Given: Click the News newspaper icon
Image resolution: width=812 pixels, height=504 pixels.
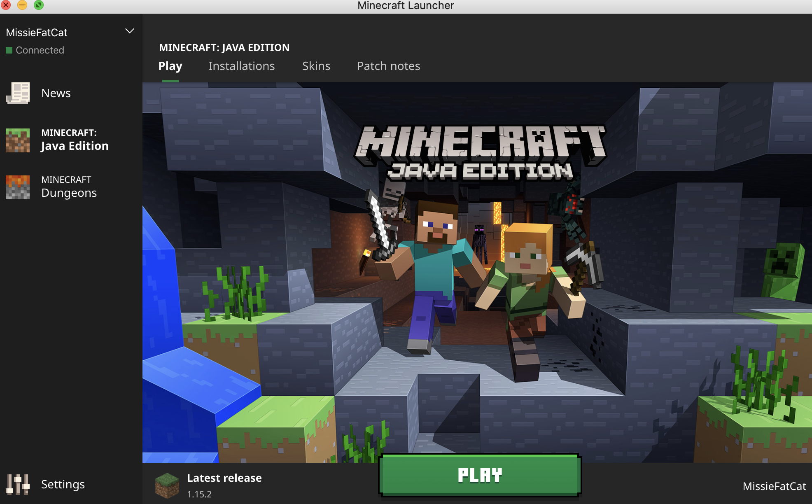Looking at the screenshot, I should tap(18, 93).
